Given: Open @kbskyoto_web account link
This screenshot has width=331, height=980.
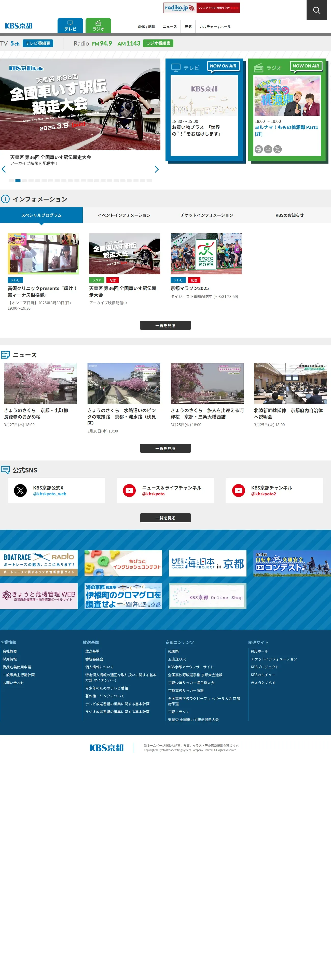Looking at the screenshot, I should pos(49,494).
